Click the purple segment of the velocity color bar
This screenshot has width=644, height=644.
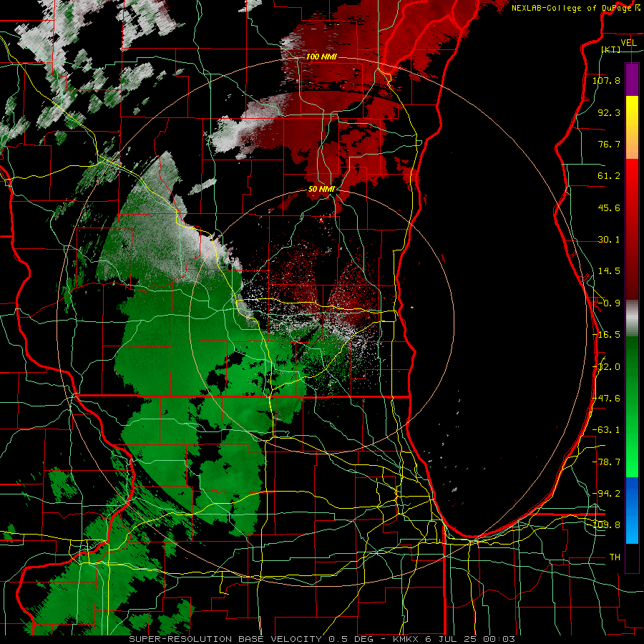coord(632,79)
